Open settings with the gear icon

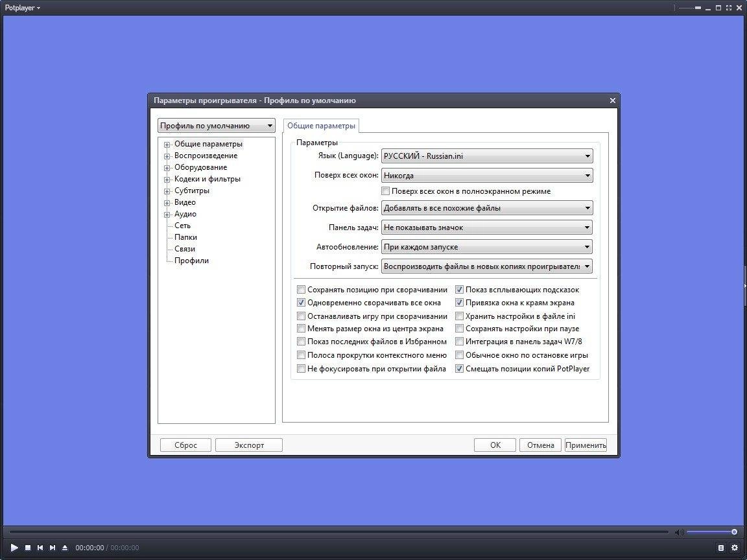click(735, 548)
